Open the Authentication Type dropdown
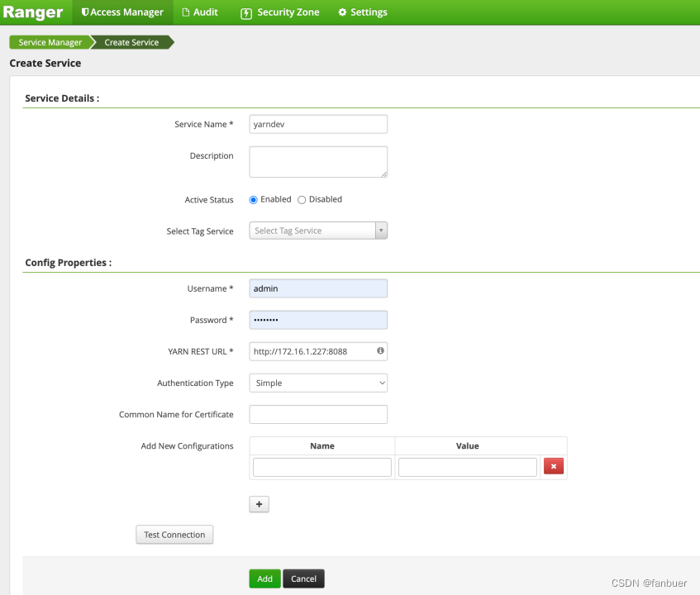Viewport: 700px width, 595px height. (x=318, y=383)
